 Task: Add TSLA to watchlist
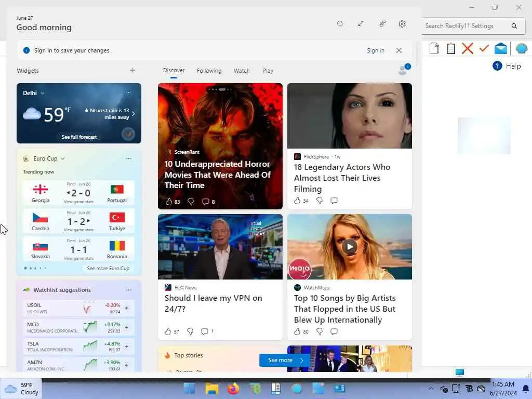[x=127, y=347]
